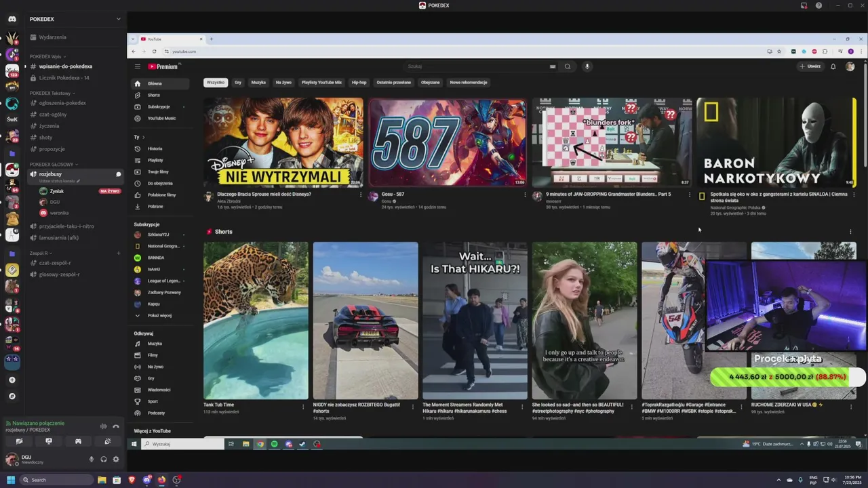This screenshot has width=868, height=488.
Task: Select the Muzyka filter chip in stream
Action: [x=258, y=82]
